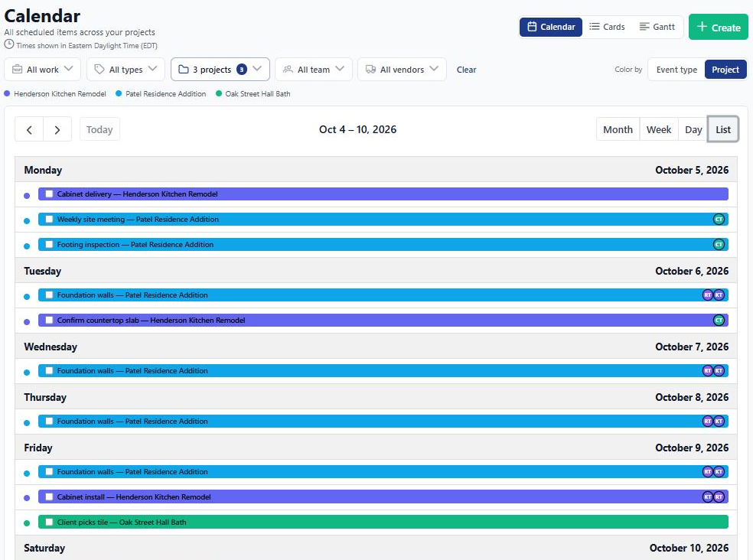Click the clock icon beside timezone note

tap(9, 44)
